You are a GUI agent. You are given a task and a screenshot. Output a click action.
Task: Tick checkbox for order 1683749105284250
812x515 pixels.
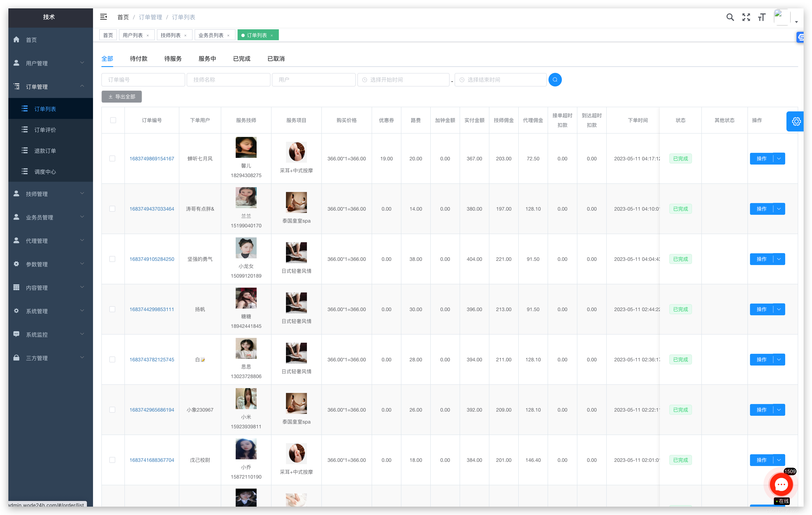(x=112, y=259)
